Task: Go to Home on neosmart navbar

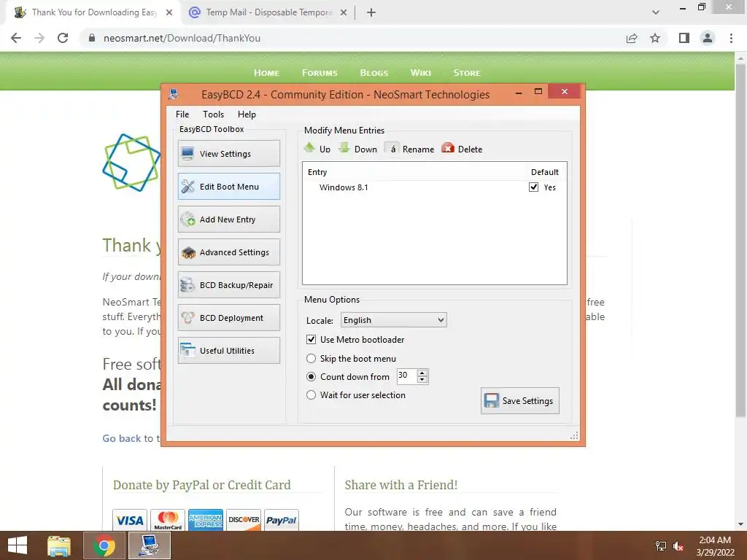Action: (266, 72)
